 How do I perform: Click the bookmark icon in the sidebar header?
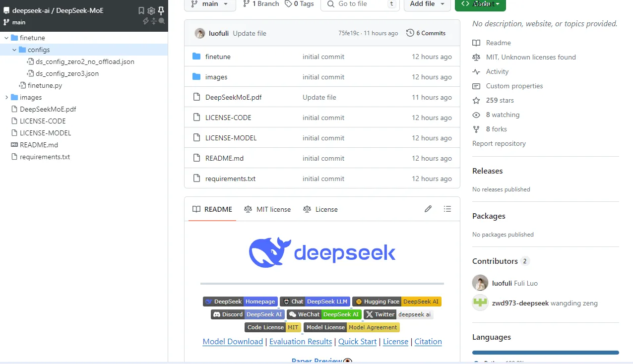point(141,10)
